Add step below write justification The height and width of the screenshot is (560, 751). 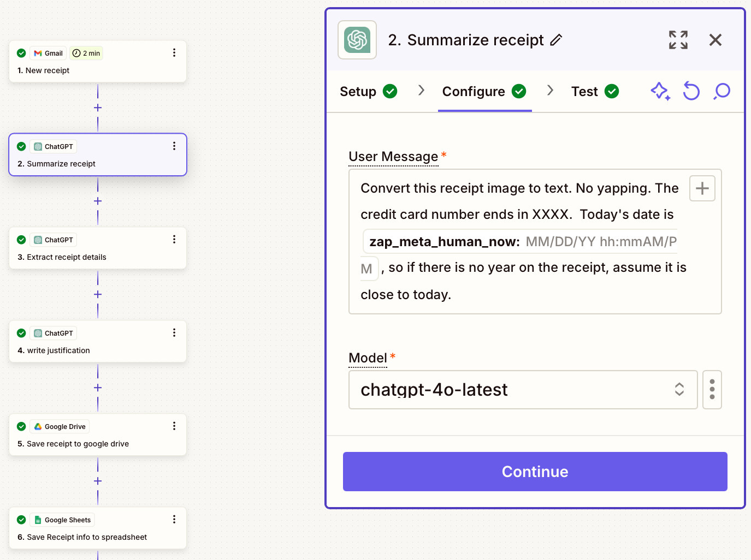98,388
